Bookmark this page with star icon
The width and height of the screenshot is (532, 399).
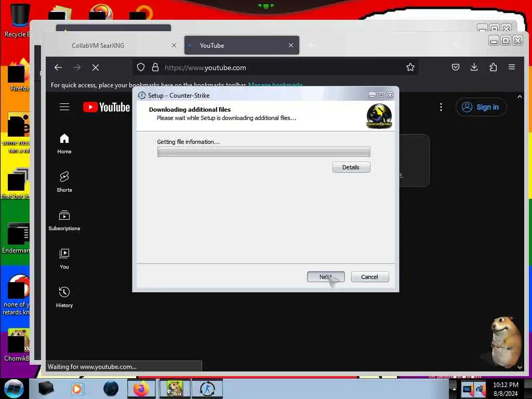410,68
